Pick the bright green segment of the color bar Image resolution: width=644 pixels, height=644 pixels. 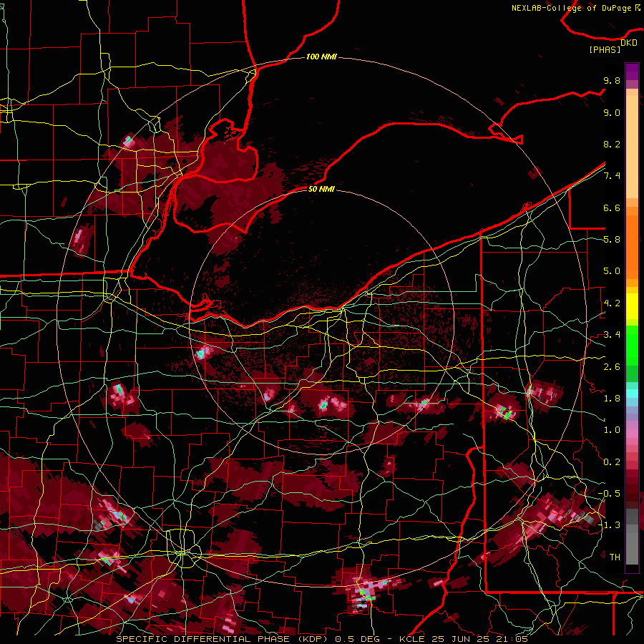pos(632,346)
